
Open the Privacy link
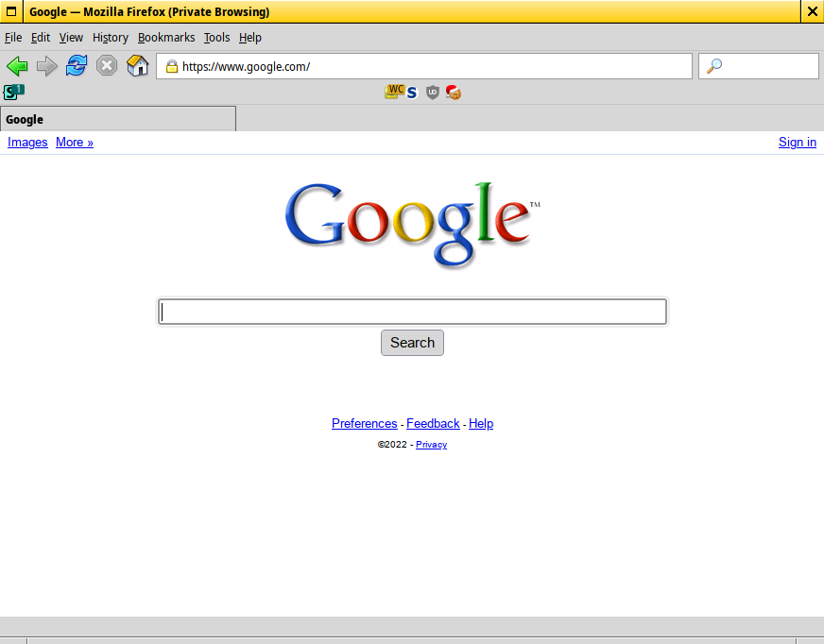tap(432, 445)
